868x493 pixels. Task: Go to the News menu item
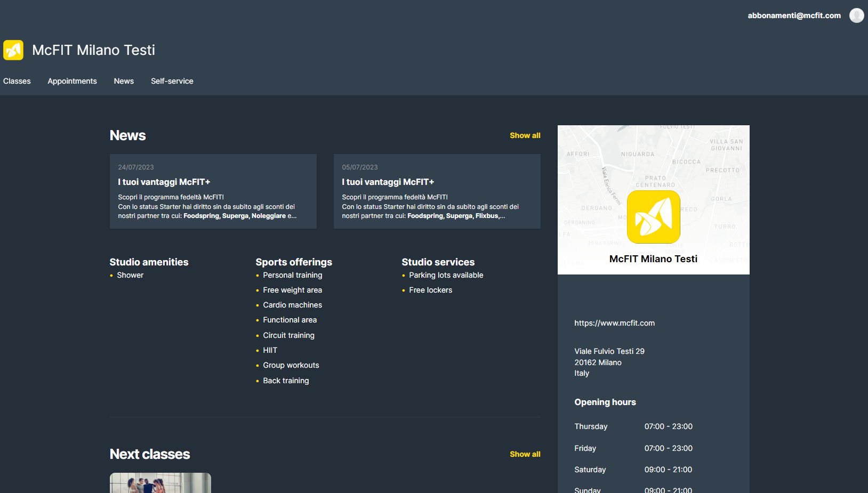(x=124, y=81)
